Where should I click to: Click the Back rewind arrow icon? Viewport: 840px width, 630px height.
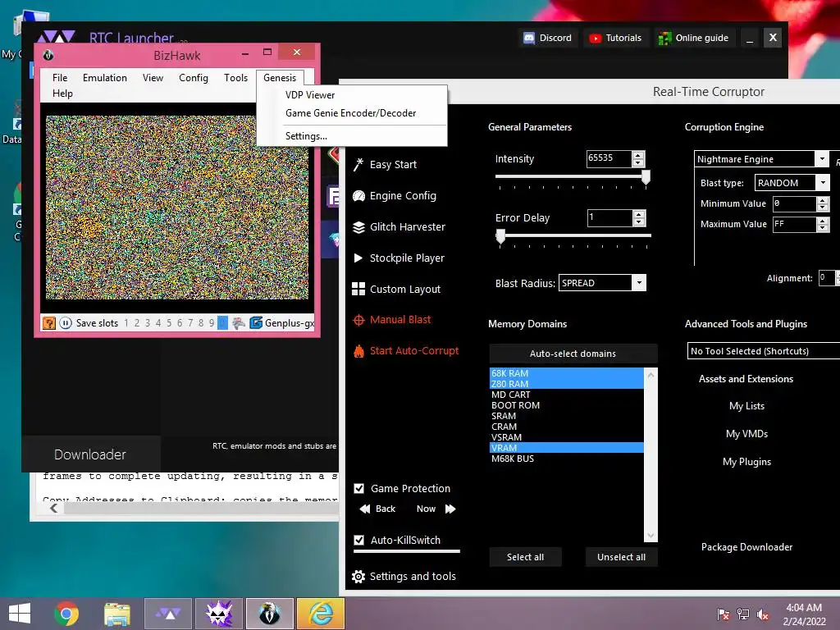pos(365,509)
